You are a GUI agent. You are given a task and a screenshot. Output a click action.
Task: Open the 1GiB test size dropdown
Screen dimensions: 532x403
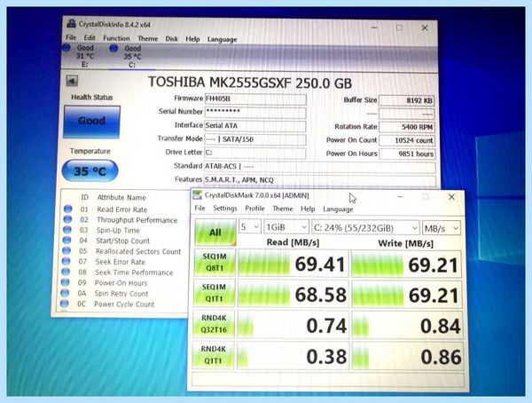[286, 227]
